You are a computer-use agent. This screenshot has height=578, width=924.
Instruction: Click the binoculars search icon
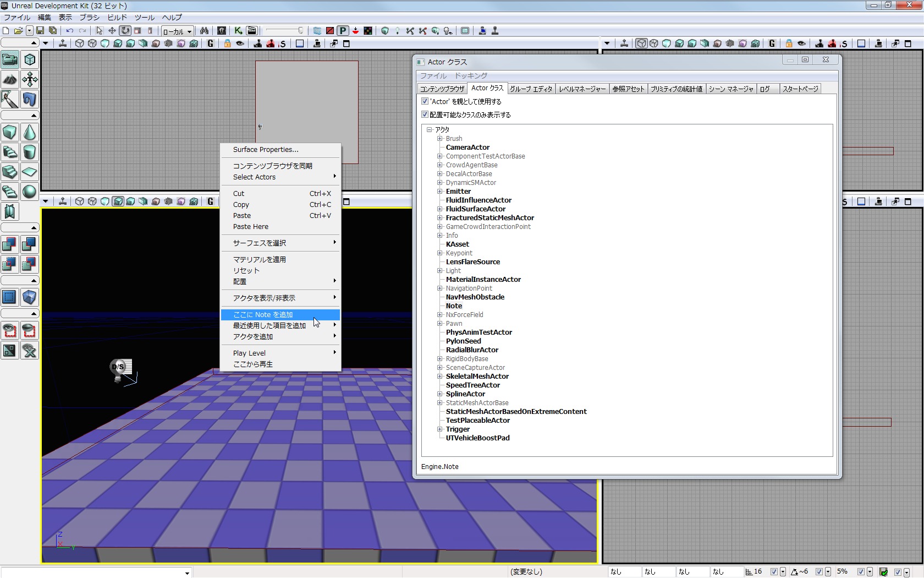click(204, 31)
